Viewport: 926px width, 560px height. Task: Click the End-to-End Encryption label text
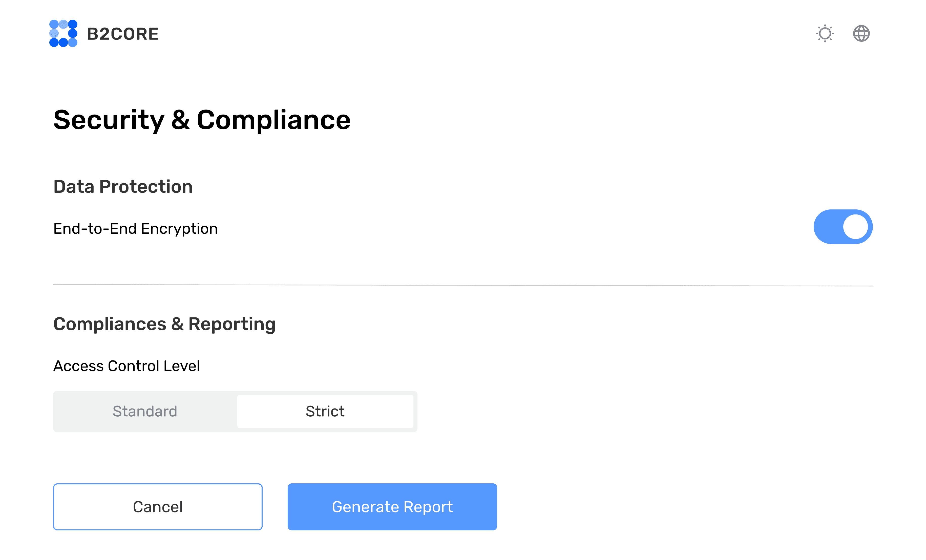tap(135, 228)
